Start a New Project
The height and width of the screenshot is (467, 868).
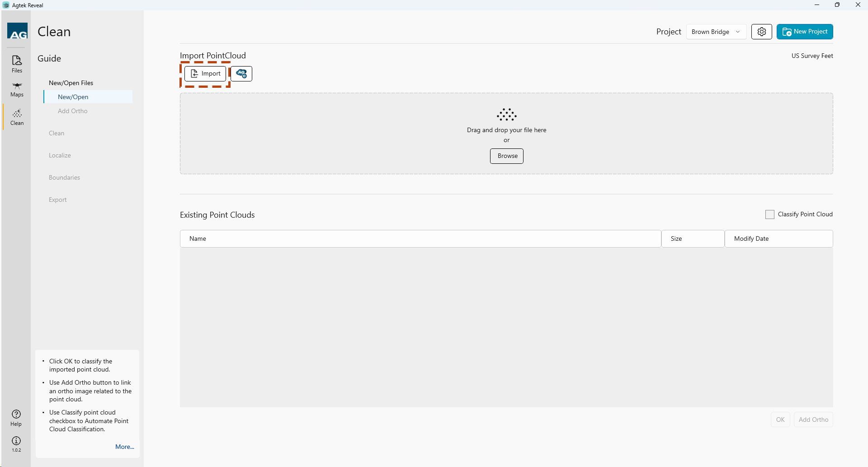pyautogui.click(x=805, y=32)
